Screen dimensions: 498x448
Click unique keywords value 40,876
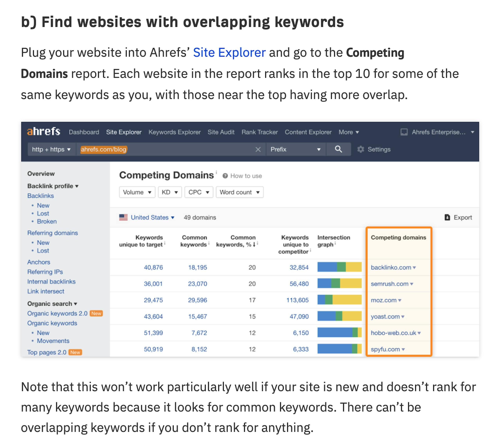click(x=153, y=267)
